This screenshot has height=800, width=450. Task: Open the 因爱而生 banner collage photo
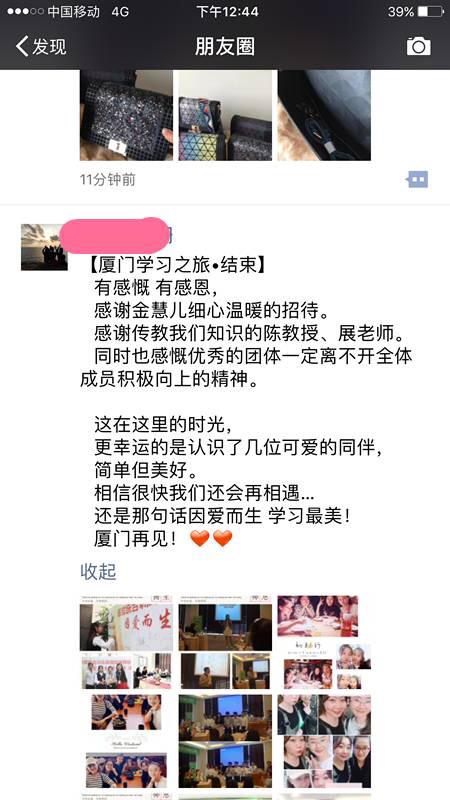point(126,642)
